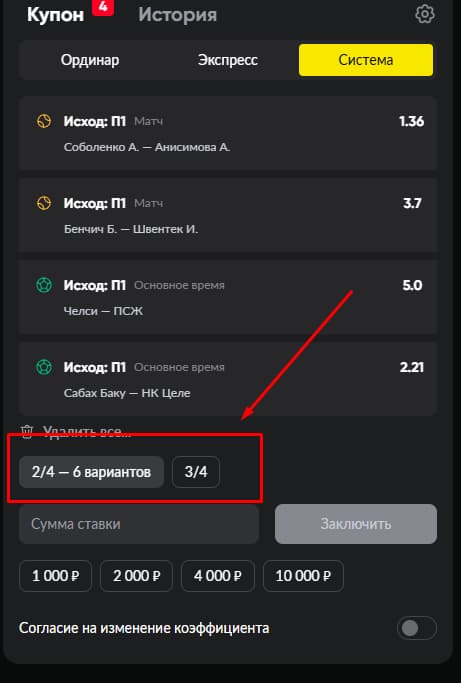
Task: Toggle Согласие на изменение коэффициента switch
Action: click(x=417, y=628)
